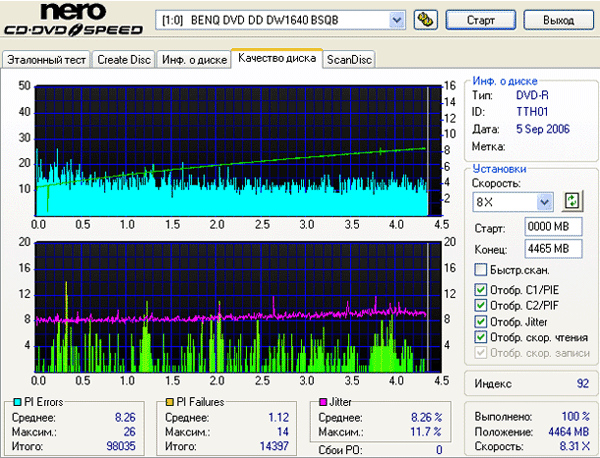Open the options icon beside the drive selector
This screenshot has width=600, height=458.
click(423, 20)
